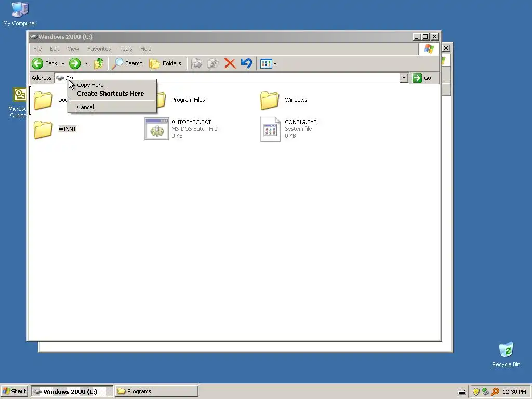Screen dimensions: 532x399
Task: Select the WINNT folder icon
Action: click(43, 129)
